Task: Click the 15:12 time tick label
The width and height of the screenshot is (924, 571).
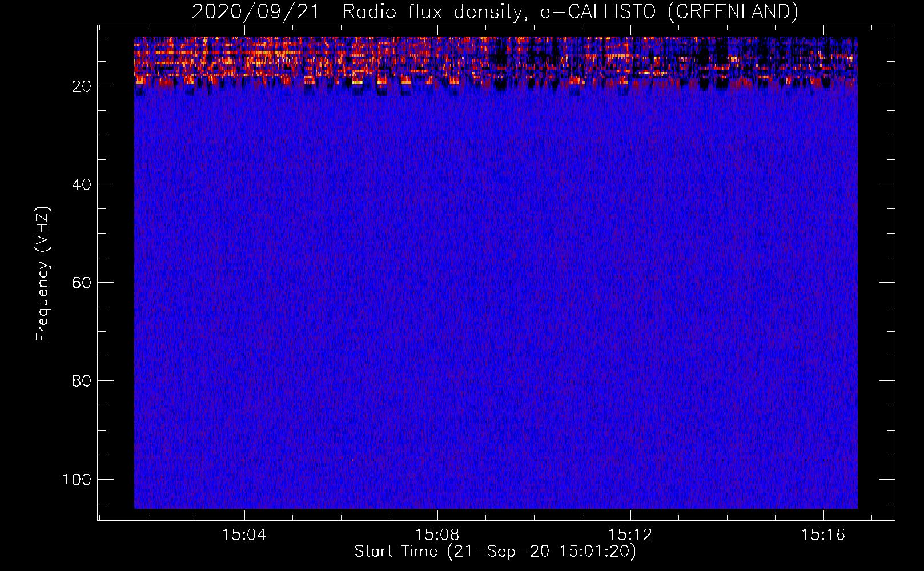Action: (630, 535)
